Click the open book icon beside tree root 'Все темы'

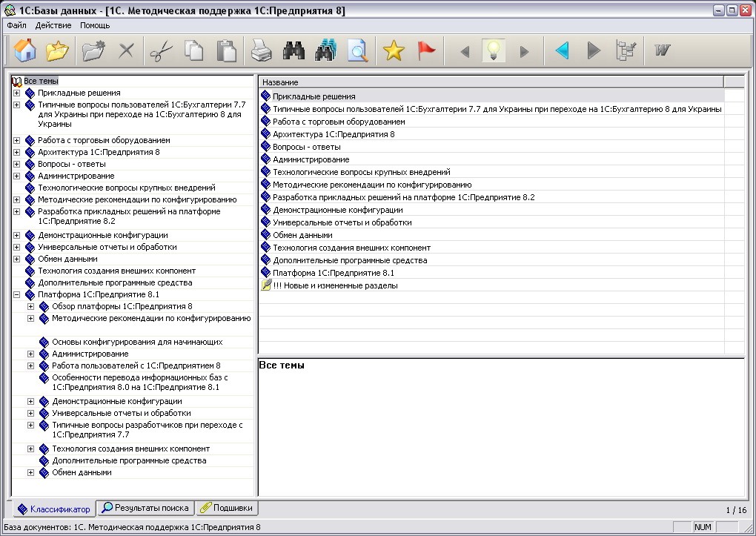pos(17,81)
